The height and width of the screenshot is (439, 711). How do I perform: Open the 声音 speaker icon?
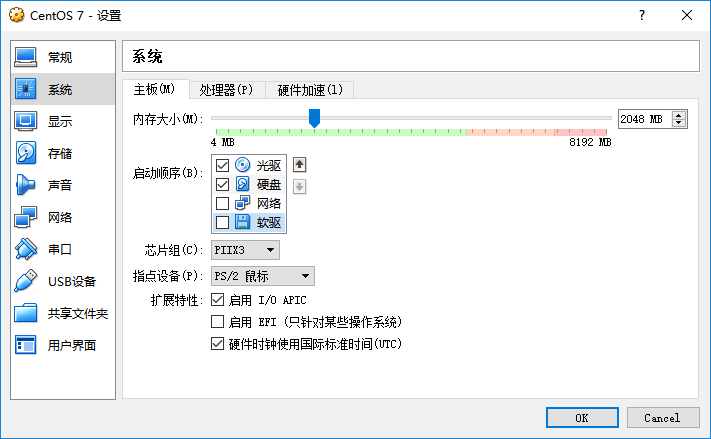pyautogui.click(x=25, y=185)
